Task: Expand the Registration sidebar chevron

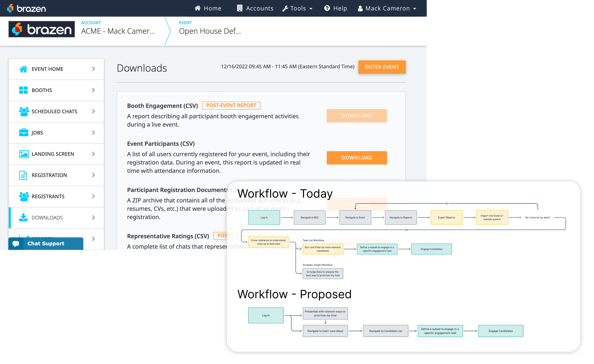Action: pyautogui.click(x=93, y=175)
